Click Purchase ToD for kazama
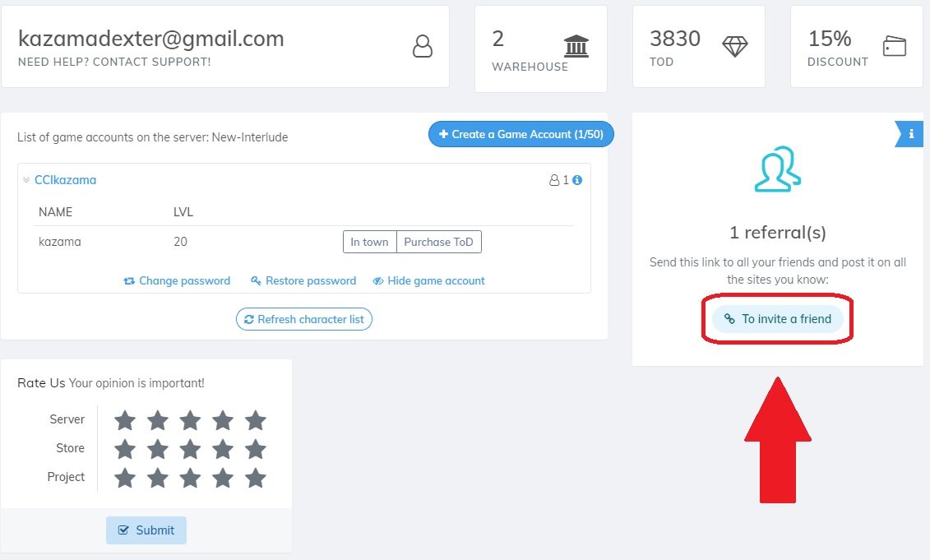Image resolution: width=930 pixels, height=560 pixels. (x=438, y=242)
